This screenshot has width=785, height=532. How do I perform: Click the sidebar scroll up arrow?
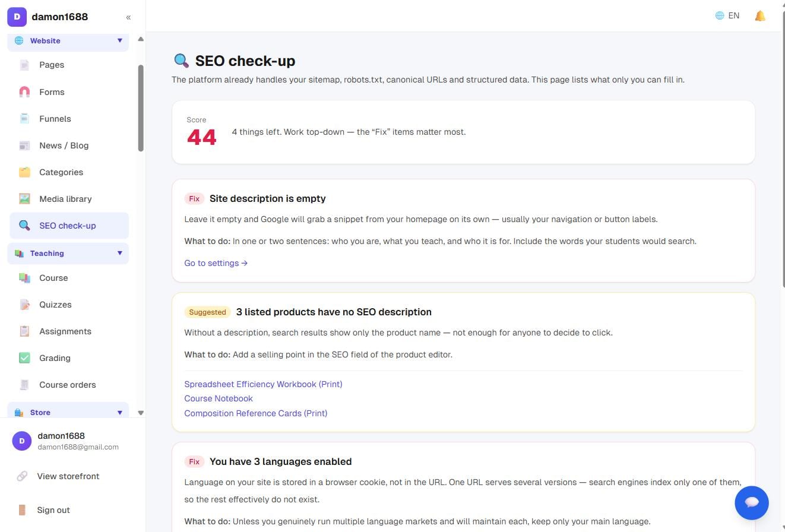pos(141,39)
